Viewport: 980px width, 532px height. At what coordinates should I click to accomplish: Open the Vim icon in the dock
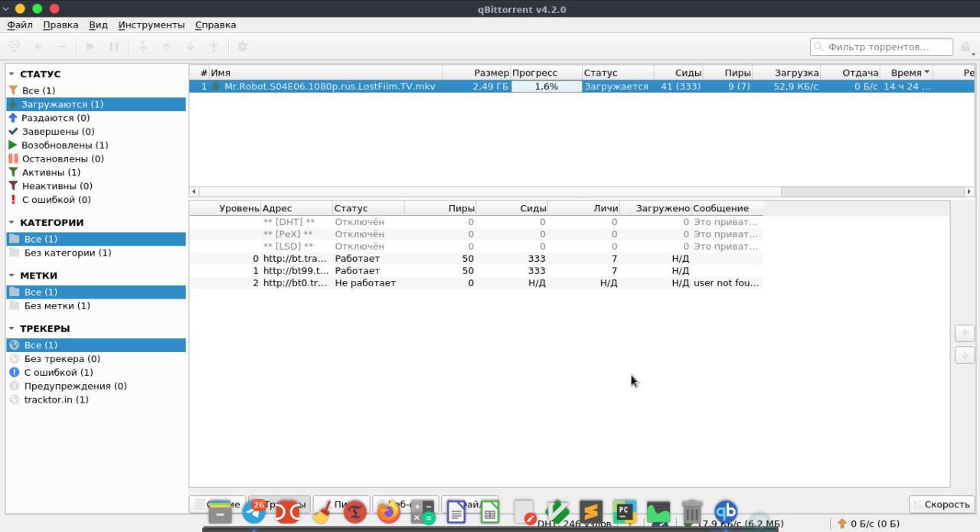pyautogui.click(x=557, y=511)
